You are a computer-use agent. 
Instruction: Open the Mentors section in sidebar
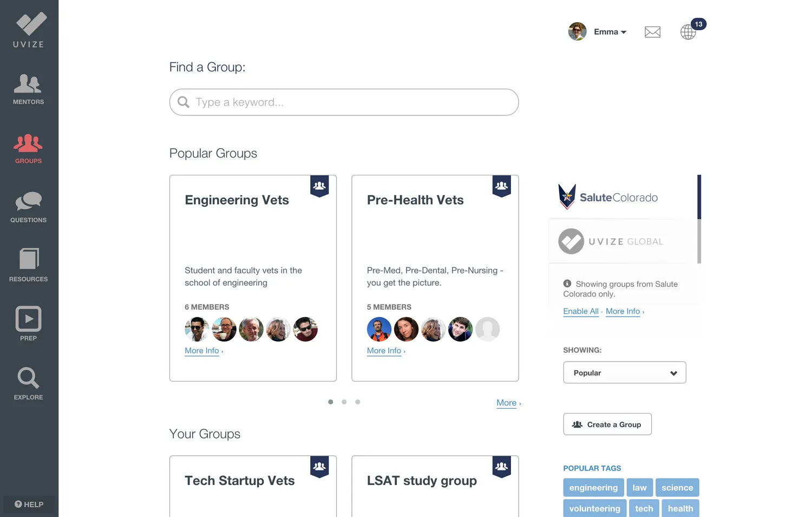28,89
